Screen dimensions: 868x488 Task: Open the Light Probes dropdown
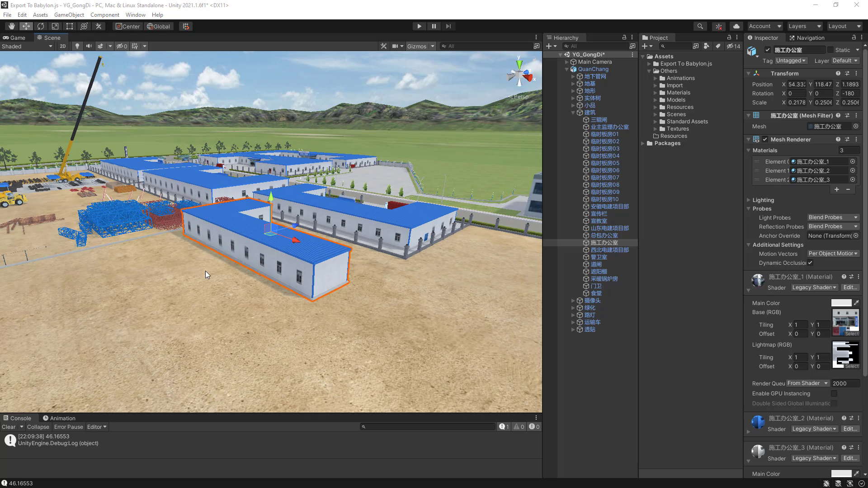[x=833, y=218]
